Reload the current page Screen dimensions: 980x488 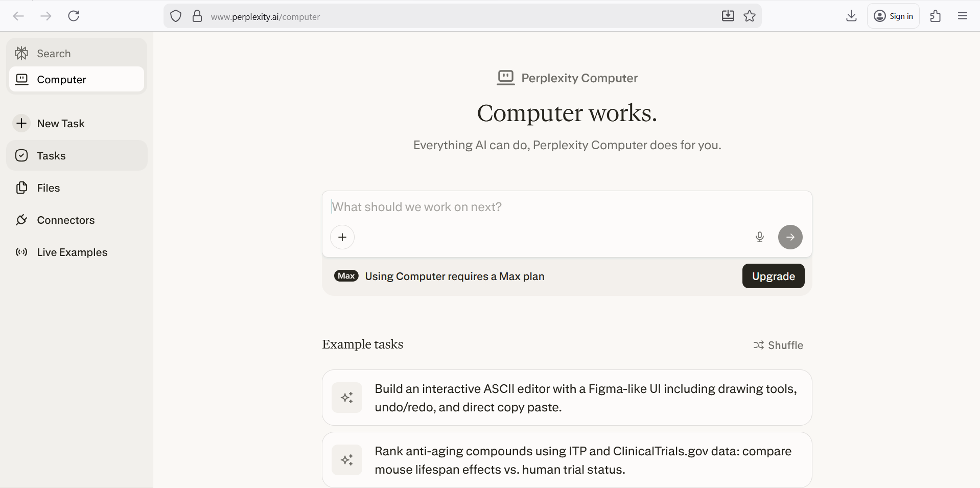point(74,16)
